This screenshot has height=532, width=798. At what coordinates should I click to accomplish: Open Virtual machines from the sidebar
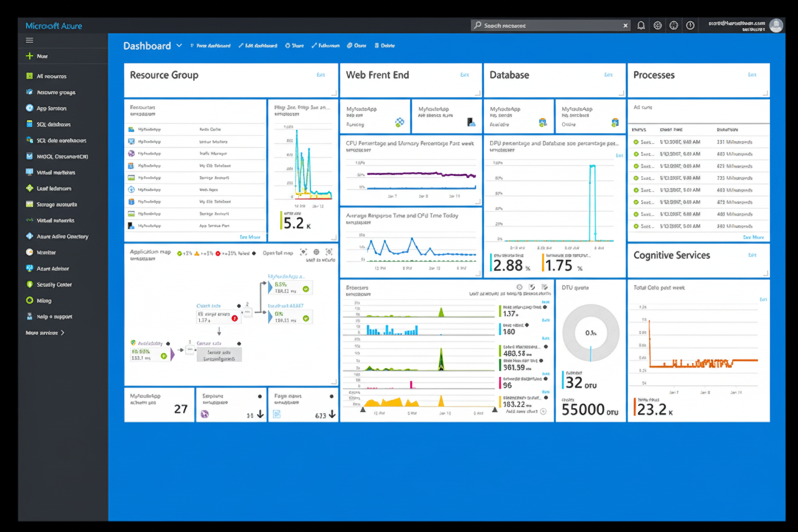[53, 172]
